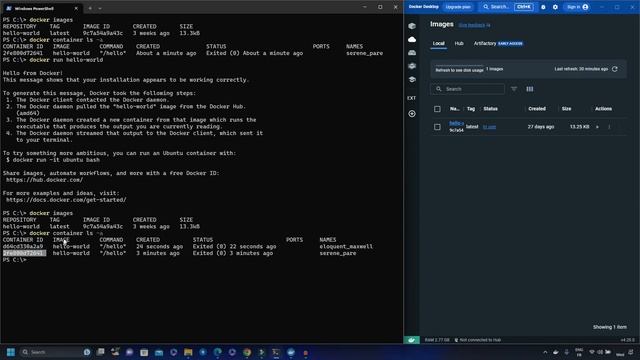Switch to the Local images tab
Screen dimensions: 640x360
(438, 43)
